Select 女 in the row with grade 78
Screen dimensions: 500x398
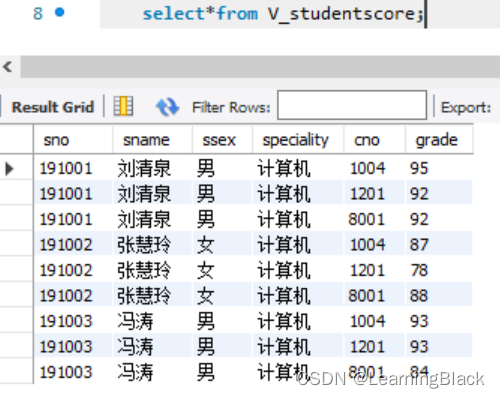click(x=222, y=270)
